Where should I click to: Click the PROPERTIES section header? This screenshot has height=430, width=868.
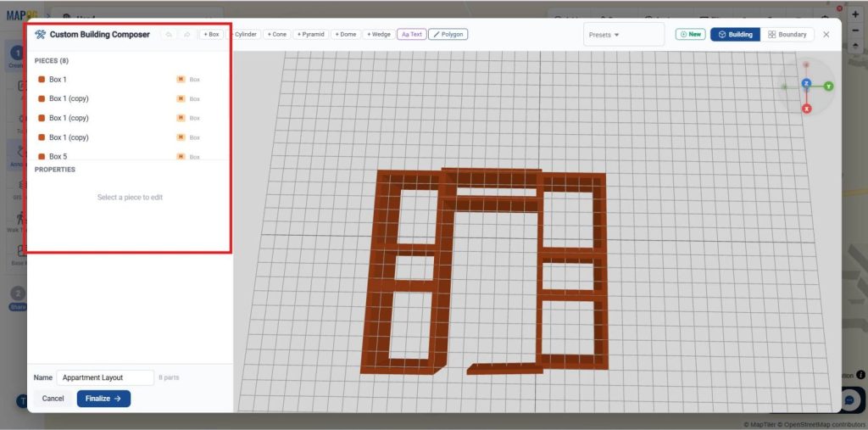[x=55, y=170]
